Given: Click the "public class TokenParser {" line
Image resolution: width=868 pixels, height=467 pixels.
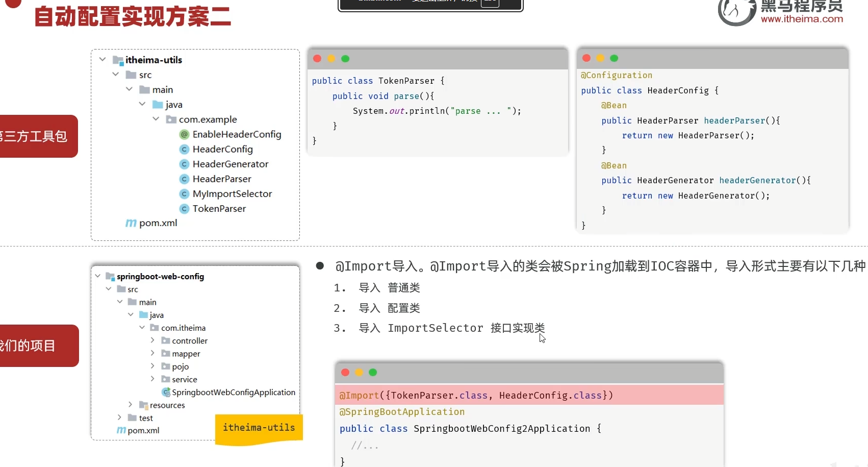Looking at the screenshot, I should [x=378, y=81].
